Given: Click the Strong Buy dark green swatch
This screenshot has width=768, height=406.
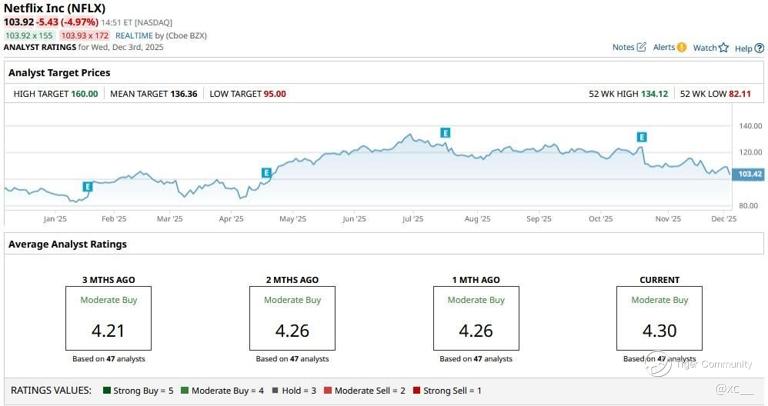Looking at the screenshot, I should pos(107,390).
